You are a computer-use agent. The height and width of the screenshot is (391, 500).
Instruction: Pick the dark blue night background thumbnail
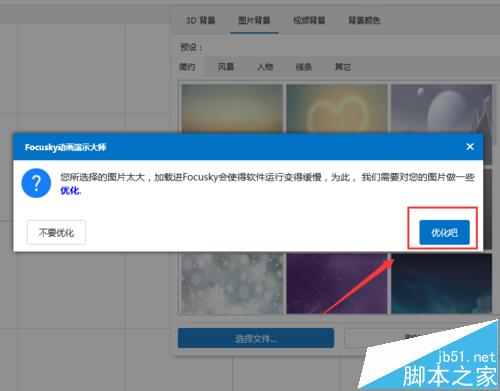coord(441,283)
